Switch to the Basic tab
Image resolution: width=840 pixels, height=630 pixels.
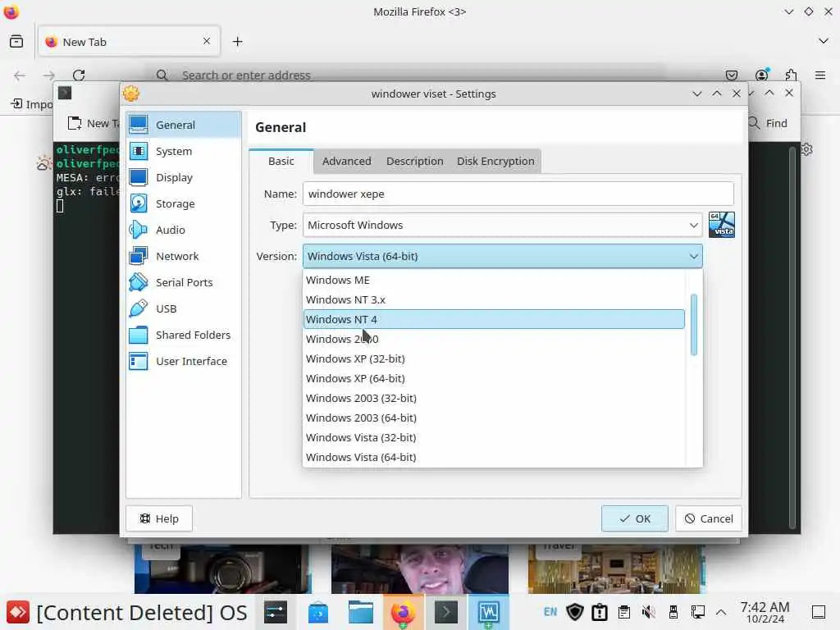pyautogui.click(x=281, y=162)
